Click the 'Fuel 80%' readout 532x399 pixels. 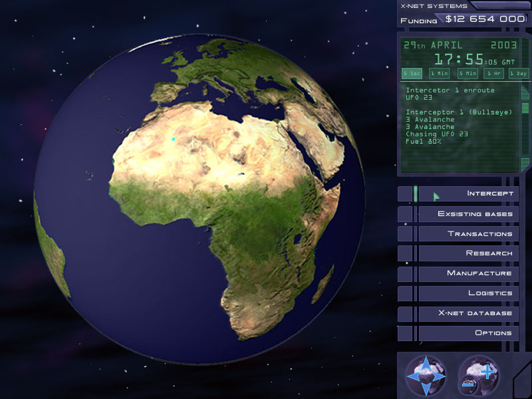[424, 141]
